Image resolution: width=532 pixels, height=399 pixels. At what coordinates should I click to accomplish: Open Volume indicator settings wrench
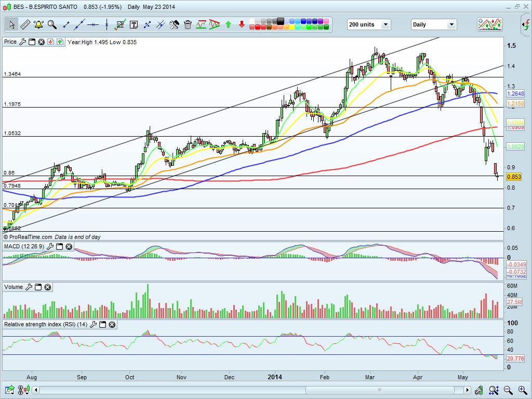(29, 287)
